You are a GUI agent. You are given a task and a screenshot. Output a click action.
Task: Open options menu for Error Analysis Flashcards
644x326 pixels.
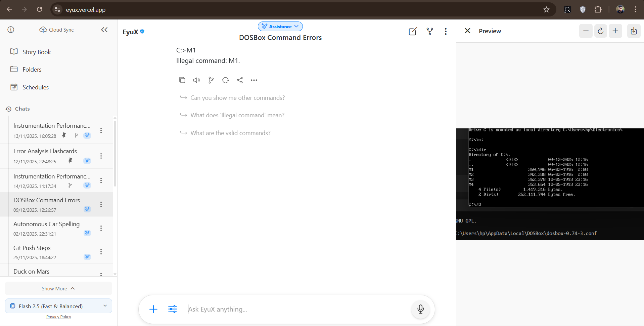click(x=101, y=156)
